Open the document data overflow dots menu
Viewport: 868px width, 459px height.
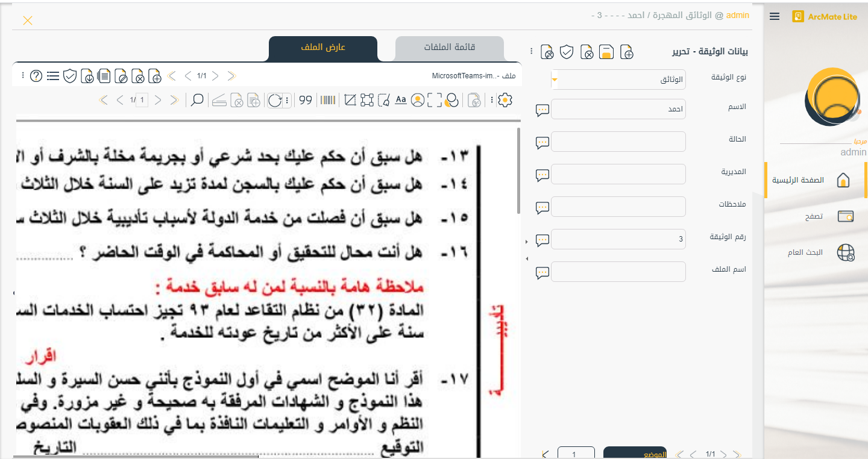tap(531, 52)
